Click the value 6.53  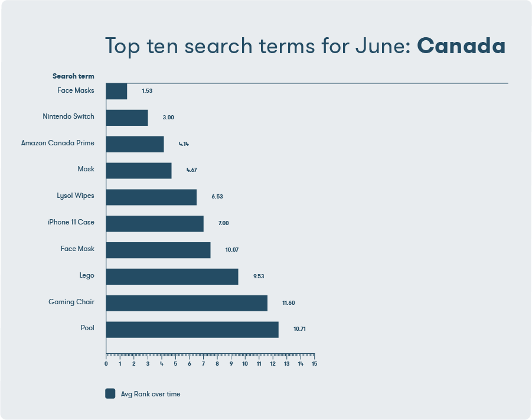pyautogui.click(x=217, y=197)
